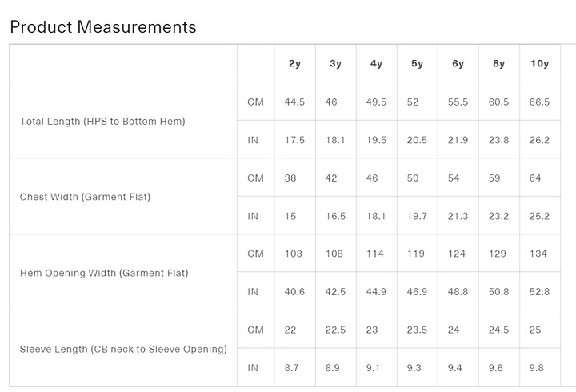
Task: Click the CM unit label in Chest Width row
Action: point(256,178)
